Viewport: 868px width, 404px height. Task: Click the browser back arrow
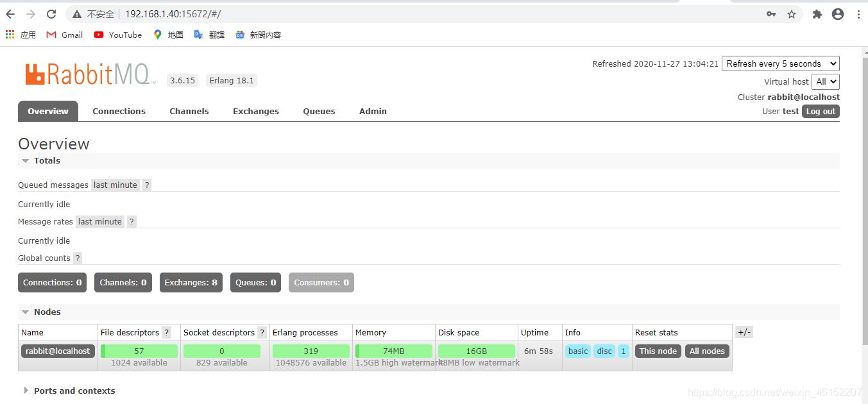click(x=10, y=14)
